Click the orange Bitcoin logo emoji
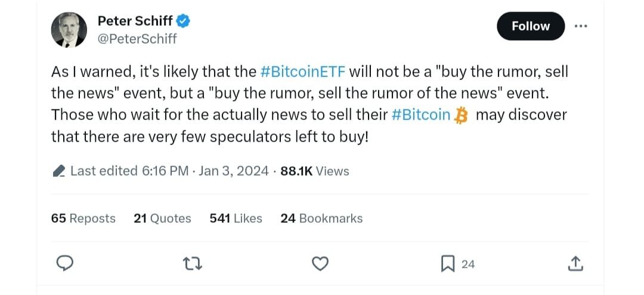Screen dimensions: 644x295 (x=461, y=115)
